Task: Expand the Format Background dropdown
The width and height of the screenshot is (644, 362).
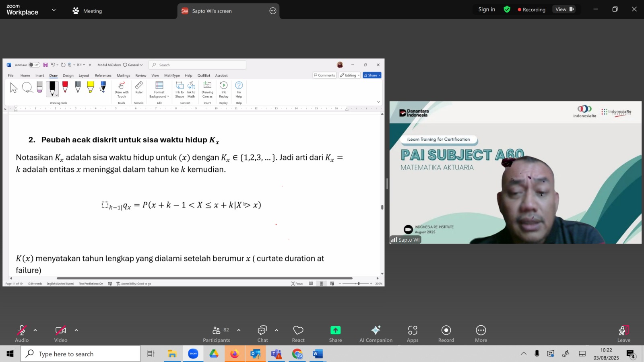Action: [x=159, y=90]
